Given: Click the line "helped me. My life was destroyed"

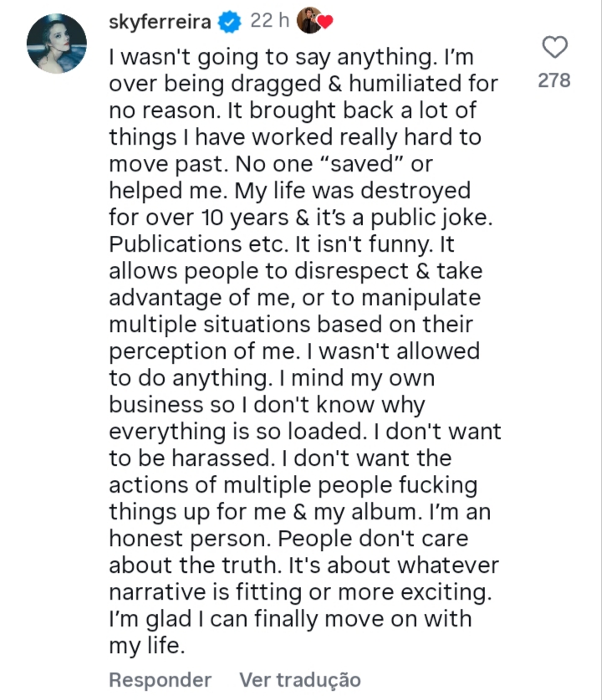Looking at the screenshot, I should (289, 191).
